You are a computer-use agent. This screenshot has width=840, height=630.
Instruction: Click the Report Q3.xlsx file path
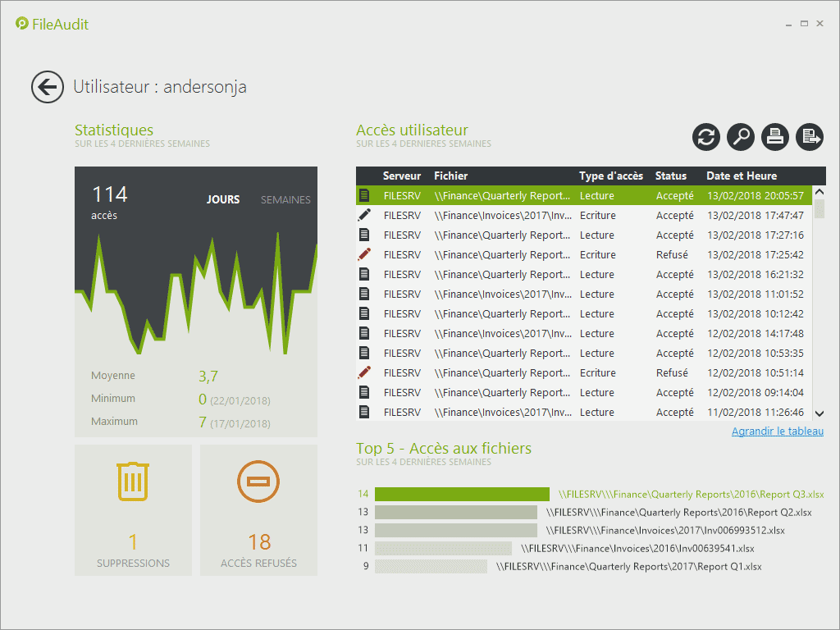pos(691,494)
